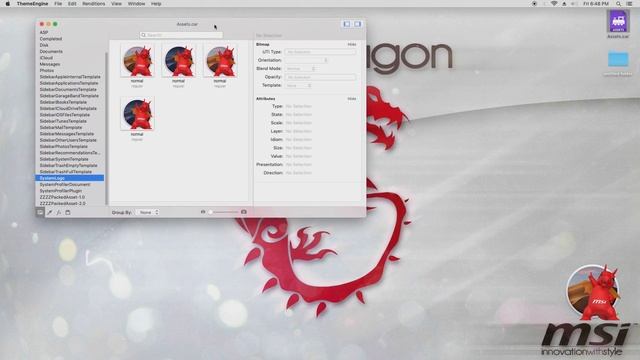Select the image renditions filter icon in bottom bar

pyautogui.click(x=40, y=212)
